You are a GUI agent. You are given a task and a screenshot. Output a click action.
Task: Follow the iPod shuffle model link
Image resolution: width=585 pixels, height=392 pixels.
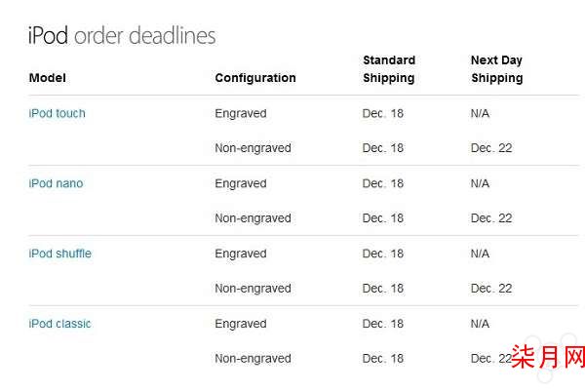click(x=60, y=254)
